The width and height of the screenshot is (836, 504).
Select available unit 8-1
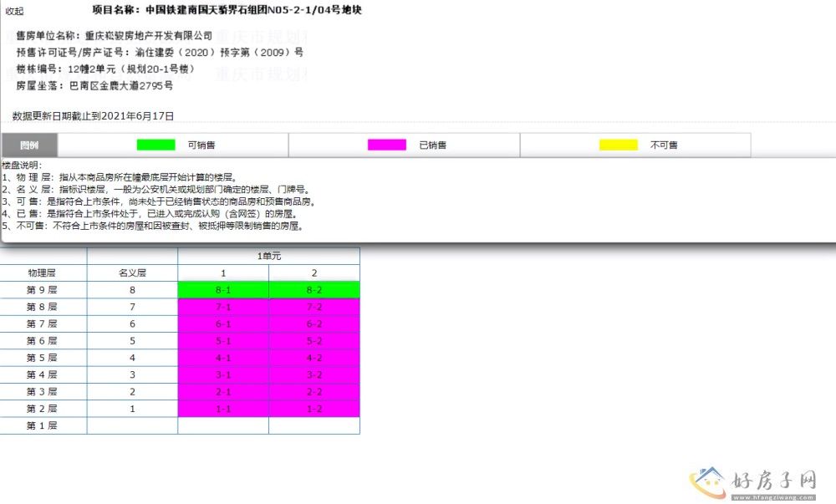coord(223,290)
